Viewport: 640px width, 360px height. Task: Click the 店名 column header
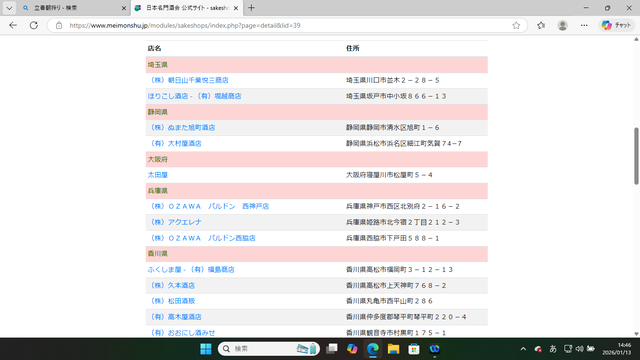pos(154,48)
